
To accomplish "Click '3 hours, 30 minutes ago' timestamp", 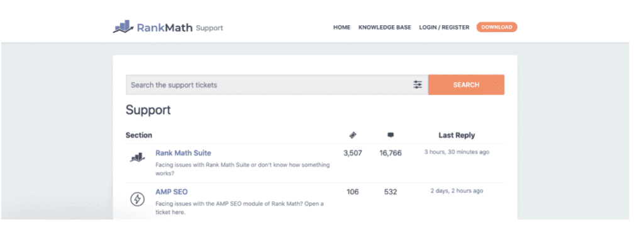I will click(457, 152).
